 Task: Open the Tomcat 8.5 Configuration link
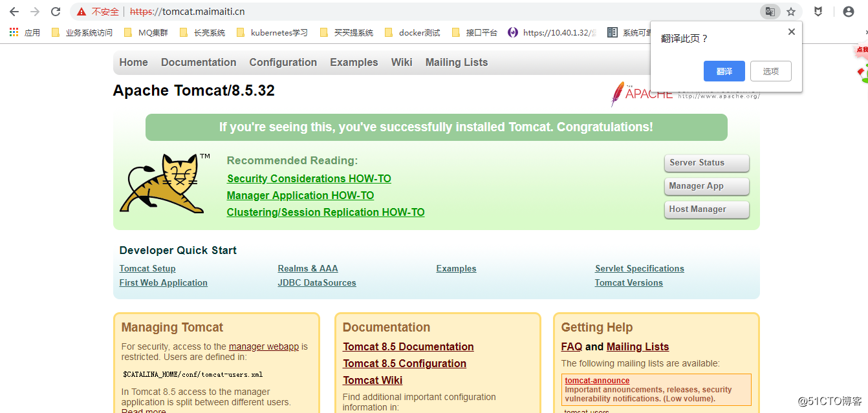point(404,363)
